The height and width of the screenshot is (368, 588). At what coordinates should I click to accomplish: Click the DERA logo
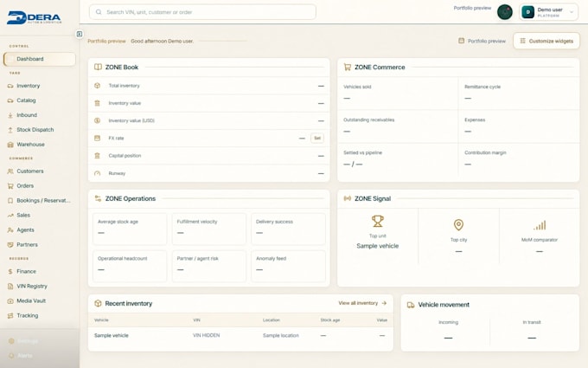tap(34, 17)
